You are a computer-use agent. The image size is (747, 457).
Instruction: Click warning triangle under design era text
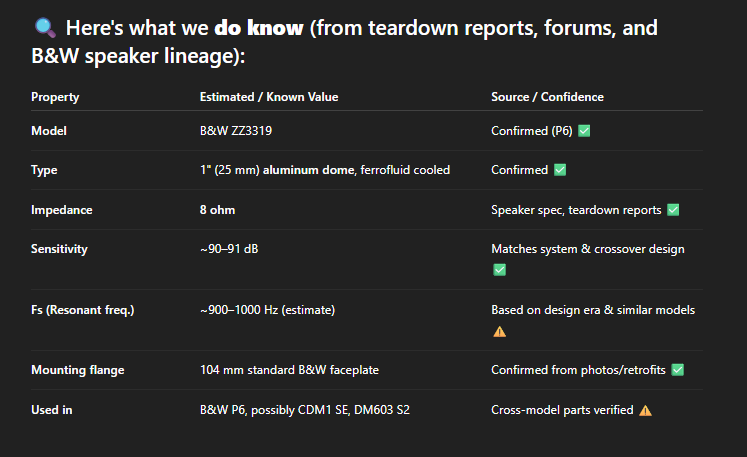tap(499, 331)
